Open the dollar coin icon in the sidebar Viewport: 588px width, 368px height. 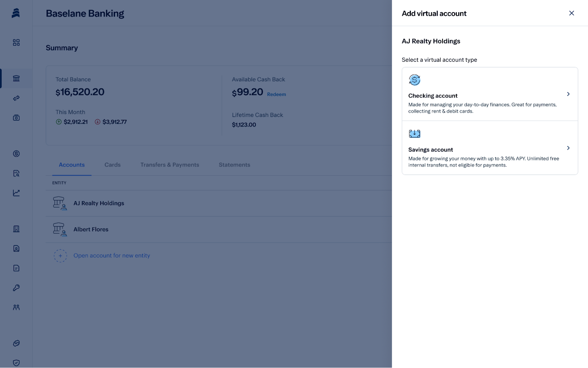(16, 154)
